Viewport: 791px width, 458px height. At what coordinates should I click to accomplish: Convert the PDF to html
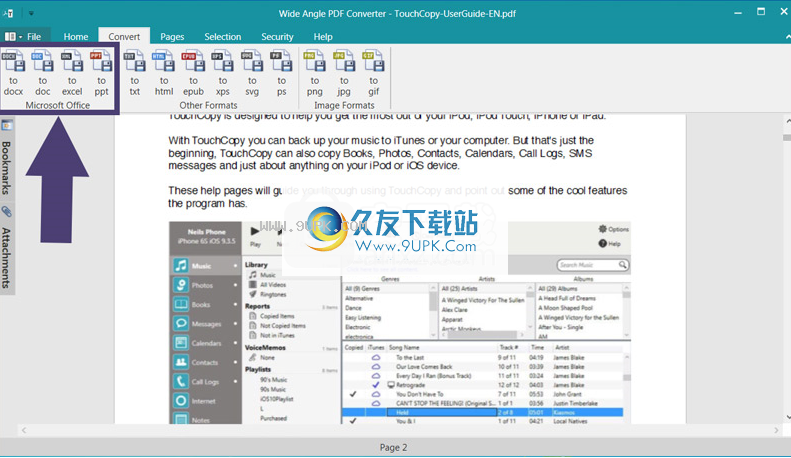pyautogui.click(x=164, y=73)
